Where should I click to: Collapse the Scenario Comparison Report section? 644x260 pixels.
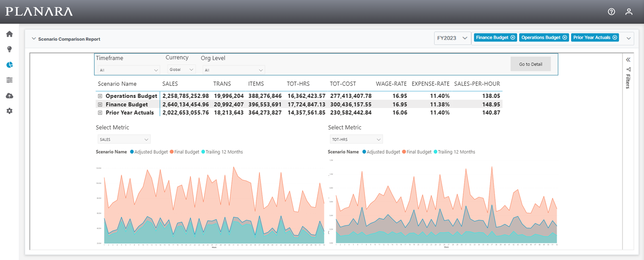pyautogui.click(x=34, y=39)
